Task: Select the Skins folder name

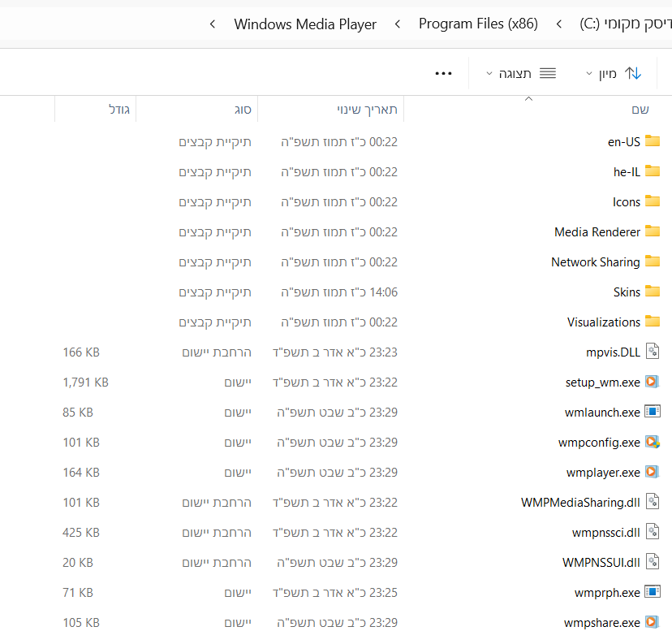Action: tap(627, 292)
